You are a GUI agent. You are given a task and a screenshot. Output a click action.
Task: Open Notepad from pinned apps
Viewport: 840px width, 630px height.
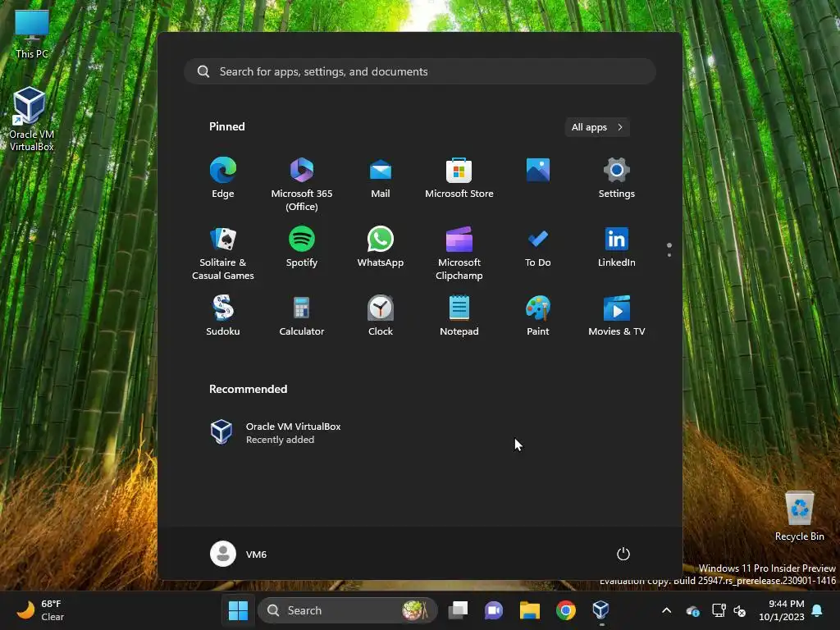coord(459,316)
